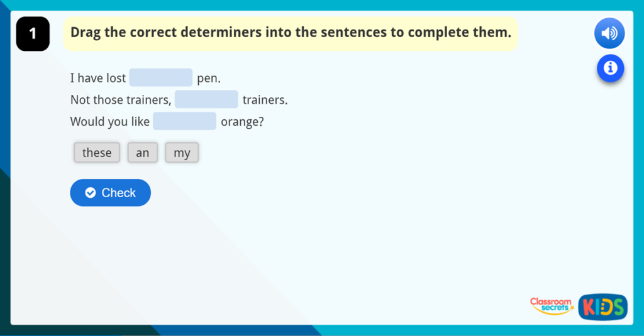Click the question number 1 badge

[x=33, y=34]
